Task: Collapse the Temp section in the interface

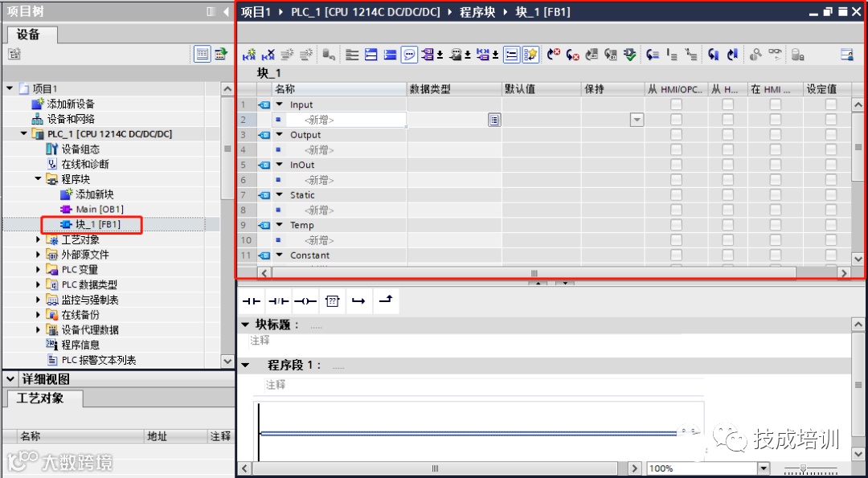Action: [x=280, y=225]
